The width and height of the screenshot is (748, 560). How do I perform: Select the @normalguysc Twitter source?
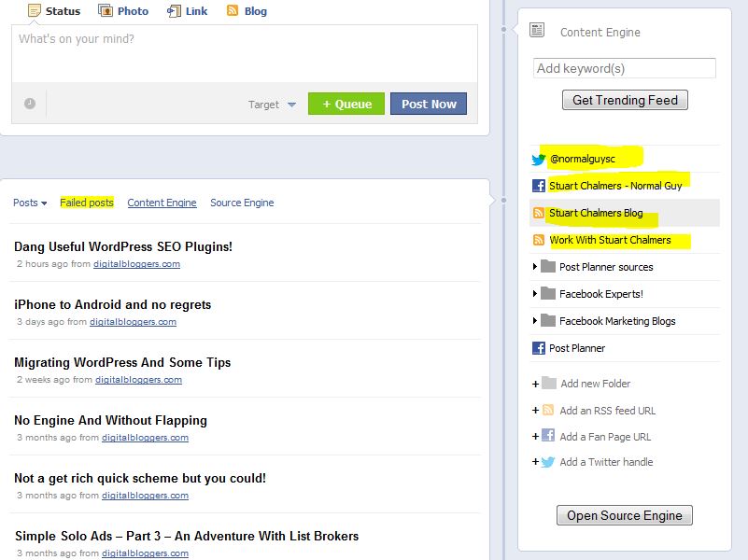point(583,159)
